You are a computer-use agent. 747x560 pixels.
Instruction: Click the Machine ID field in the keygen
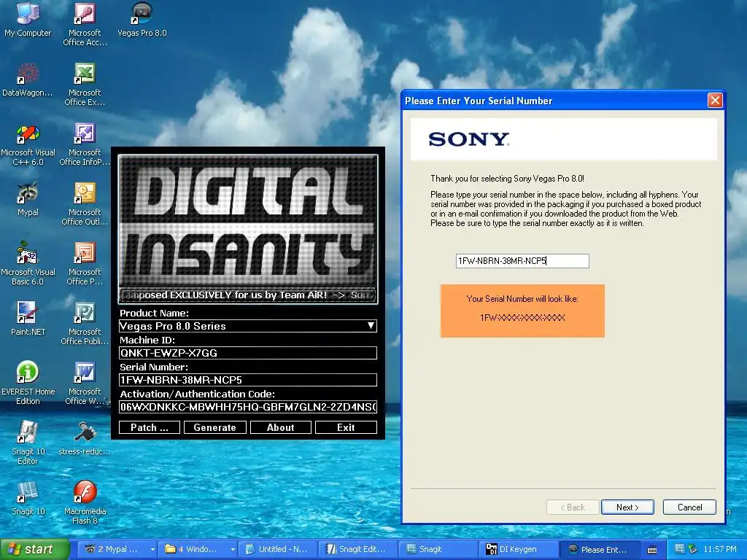pyautogui.click(x=248, y=353)
